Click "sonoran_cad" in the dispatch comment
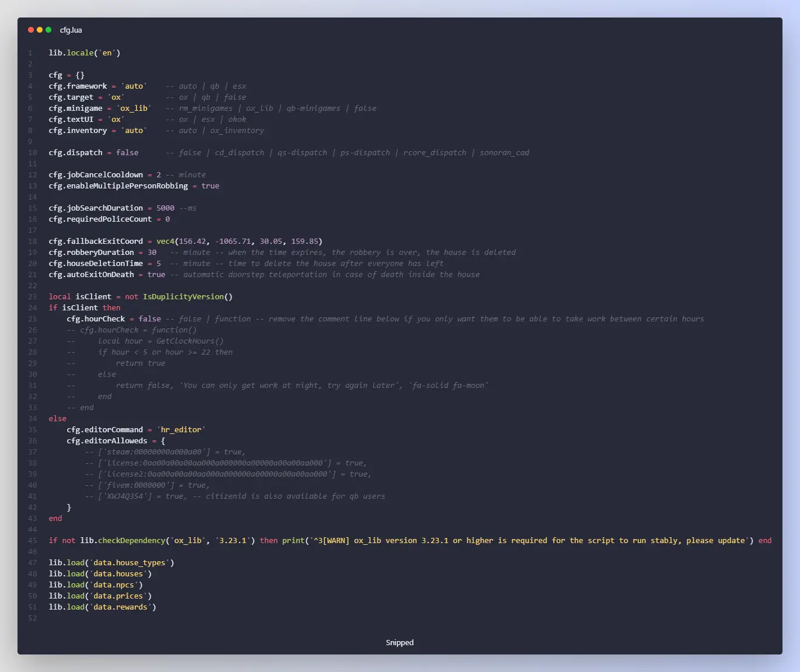Screen dimensions: 800x672 pyautogui.click(x=505, y=152)
